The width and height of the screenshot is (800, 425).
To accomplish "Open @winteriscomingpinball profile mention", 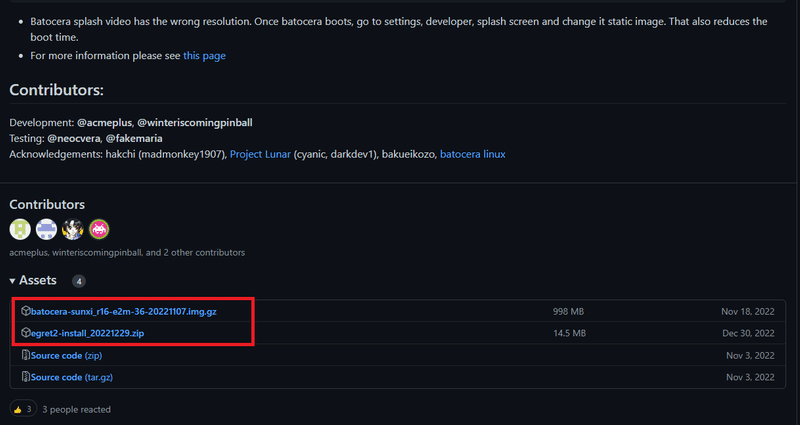I will [195, 122].
